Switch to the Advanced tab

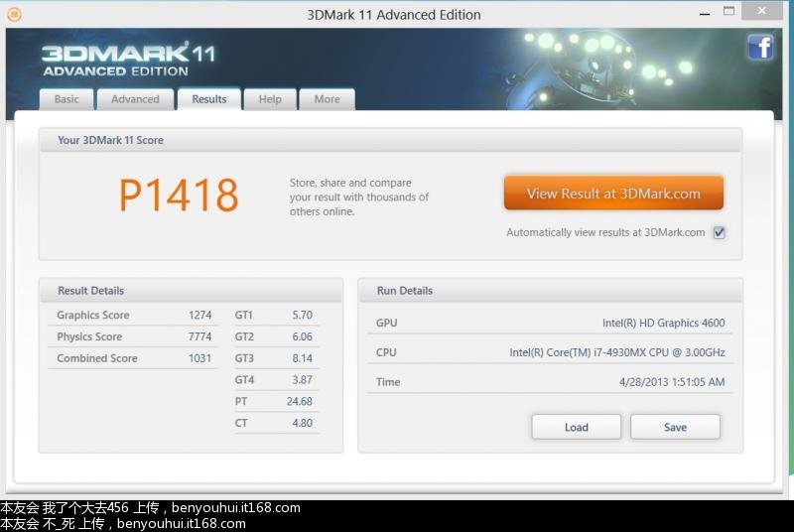[x=135, y=99]
